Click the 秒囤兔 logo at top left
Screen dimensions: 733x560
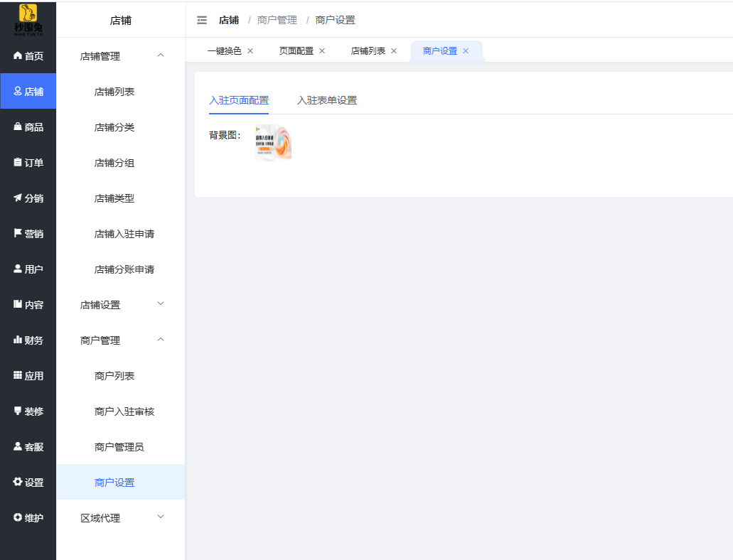coord(28,18)
